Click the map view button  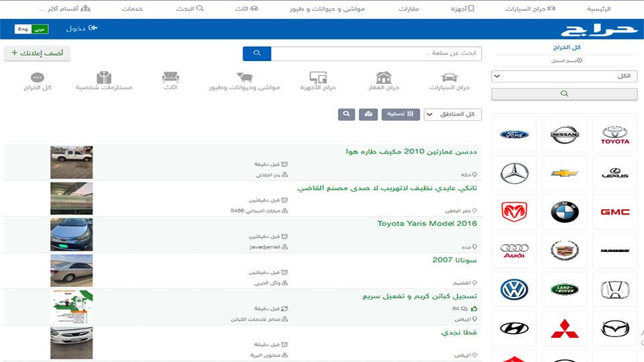(368, 114)
